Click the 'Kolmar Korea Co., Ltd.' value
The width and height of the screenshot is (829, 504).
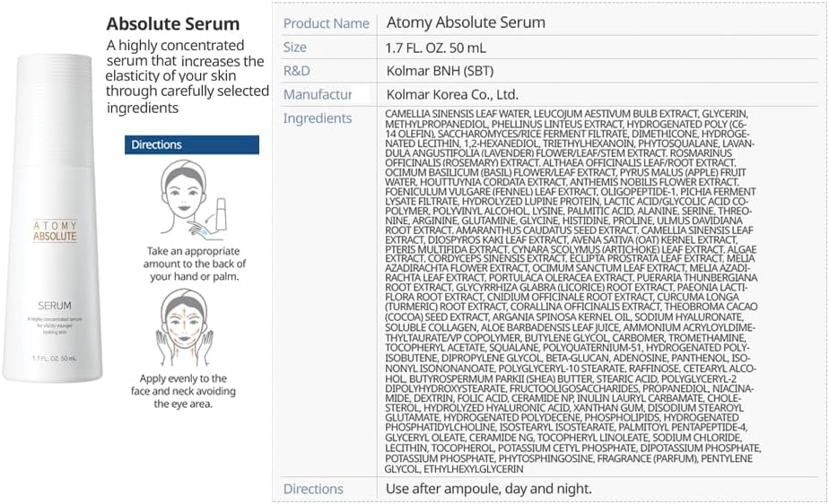(452, 95)
